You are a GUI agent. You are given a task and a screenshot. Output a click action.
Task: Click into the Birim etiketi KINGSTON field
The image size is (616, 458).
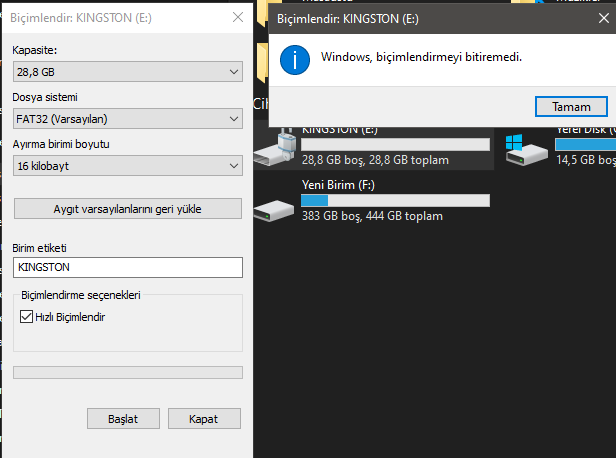click(128, 267)
